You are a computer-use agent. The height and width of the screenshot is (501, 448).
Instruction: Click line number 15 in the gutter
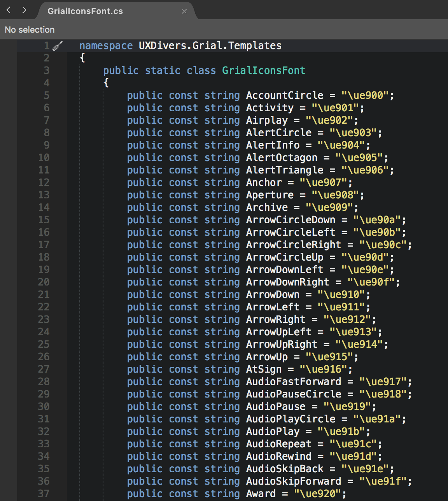pyautogui.click(x=44, y=220)
